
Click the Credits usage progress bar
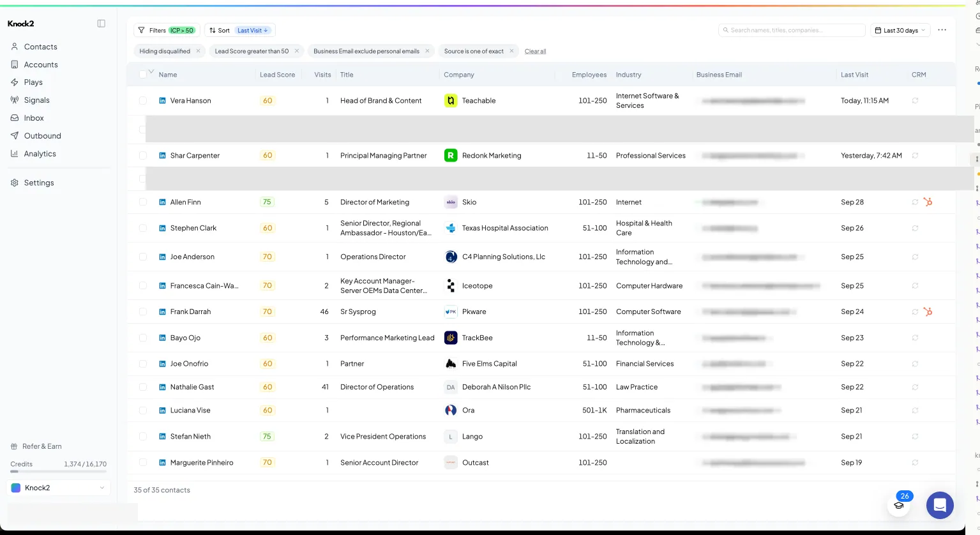(x=59, y=472)
